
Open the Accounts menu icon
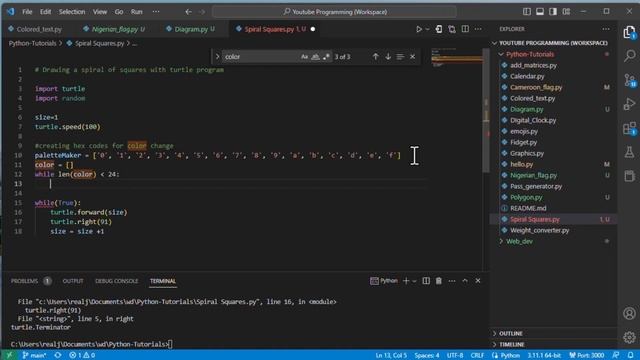point(629,313)
